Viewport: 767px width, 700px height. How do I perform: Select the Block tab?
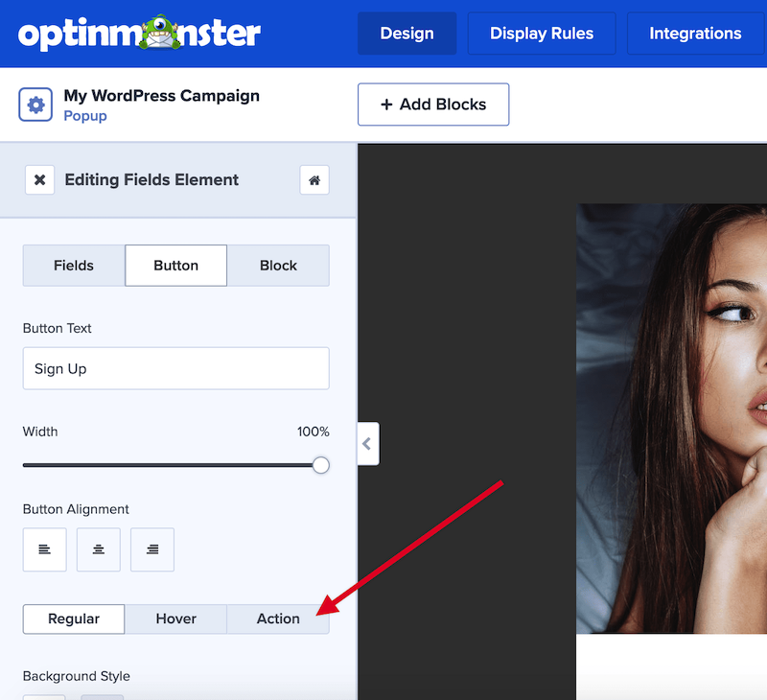(278, 265)
